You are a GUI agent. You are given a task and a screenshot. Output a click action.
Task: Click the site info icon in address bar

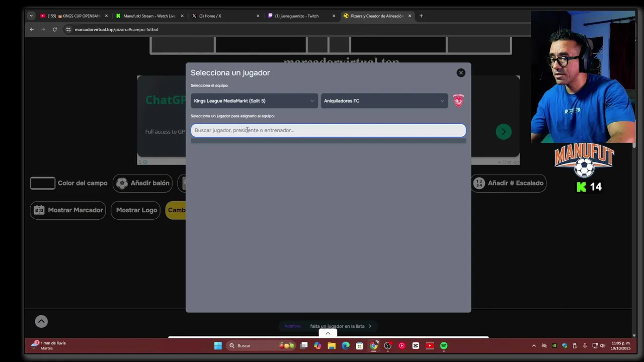point(68,29)
